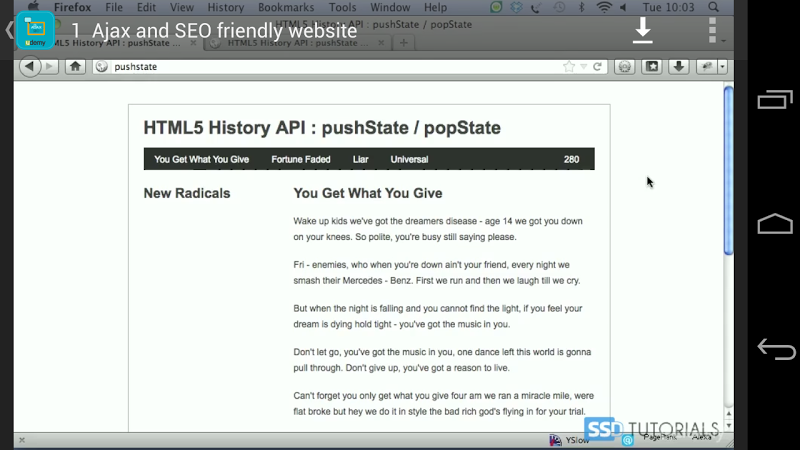Image resolution: width=800 pixels, height=450 pixels.
Task: Click the Wi-Fi status icon
Action: pyautogui.click(x=604, y=7)
